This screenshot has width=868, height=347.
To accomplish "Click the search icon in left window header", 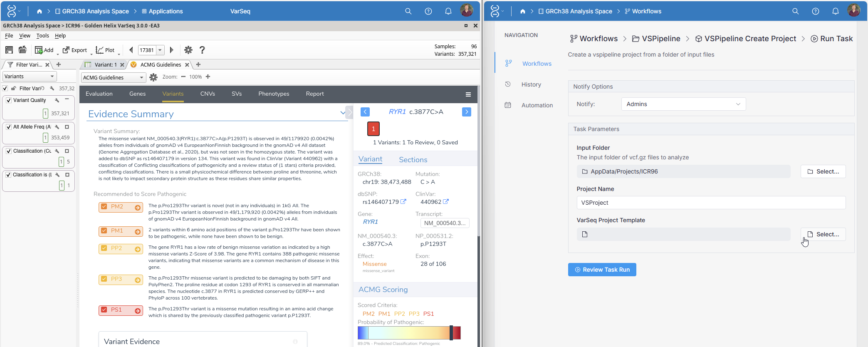I will pyautogui.click(x=408, y=11).
